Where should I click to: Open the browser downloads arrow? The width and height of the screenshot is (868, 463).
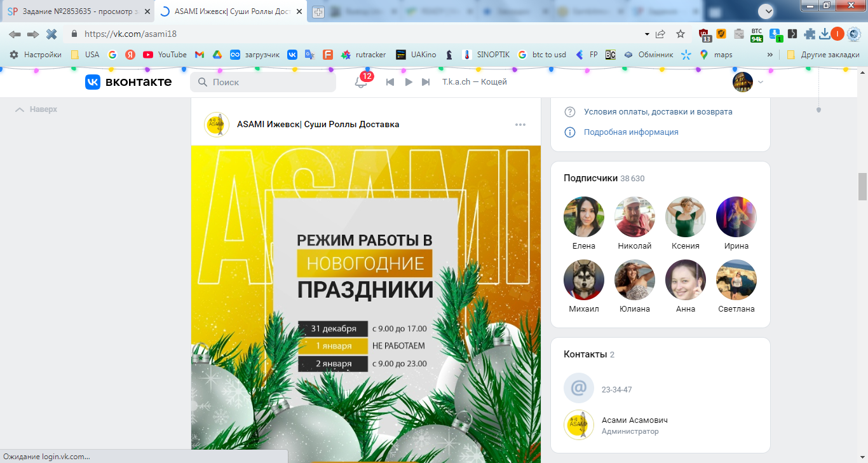[x=825, y=34]
